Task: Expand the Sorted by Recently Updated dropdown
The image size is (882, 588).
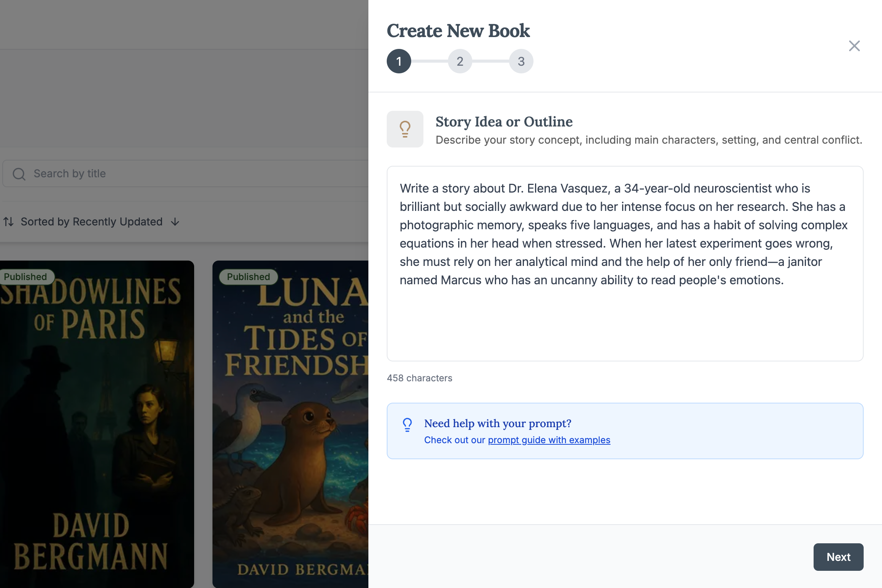Action: click(x=91, y=222)
